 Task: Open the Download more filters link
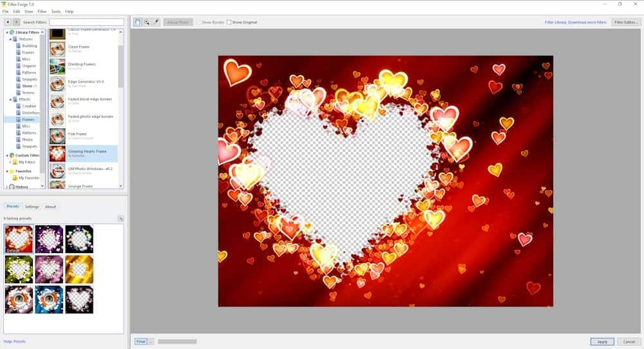[587, 22]
